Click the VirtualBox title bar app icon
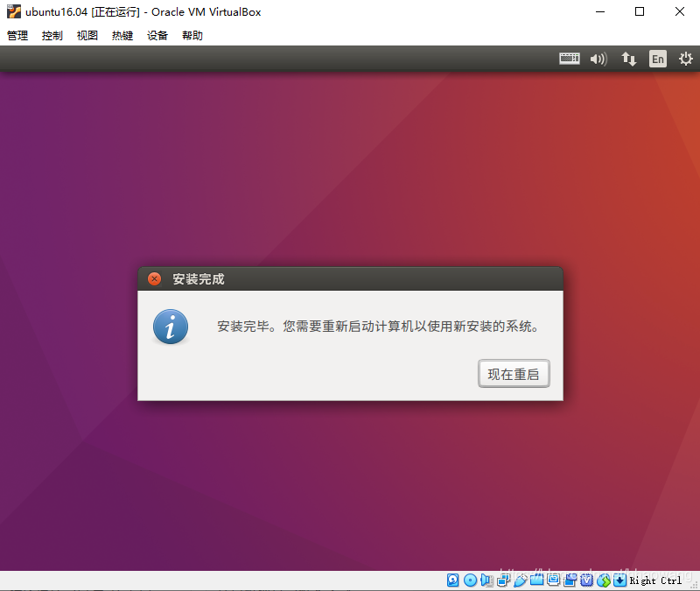The height and width of the screenshot is (591, 700). [x=14, y=11]
